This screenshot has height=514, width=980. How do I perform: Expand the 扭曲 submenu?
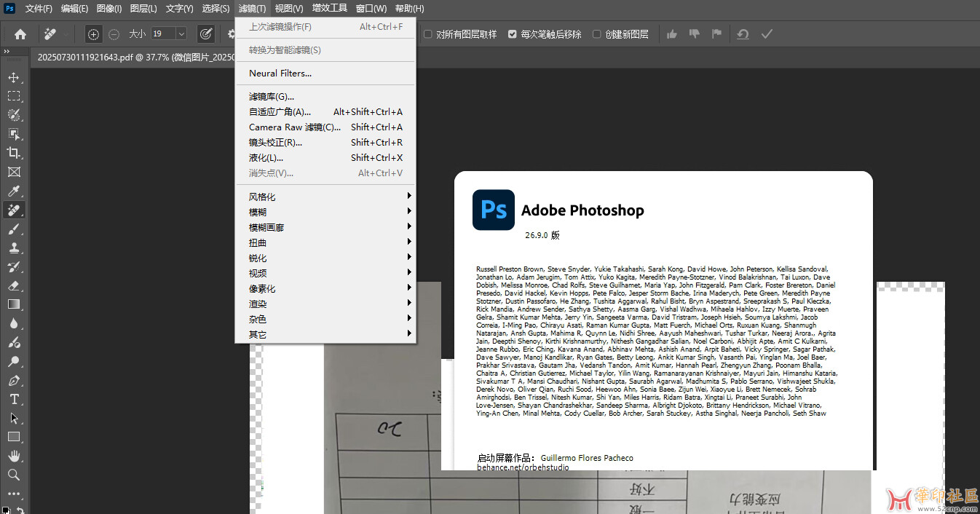(325, 242)
